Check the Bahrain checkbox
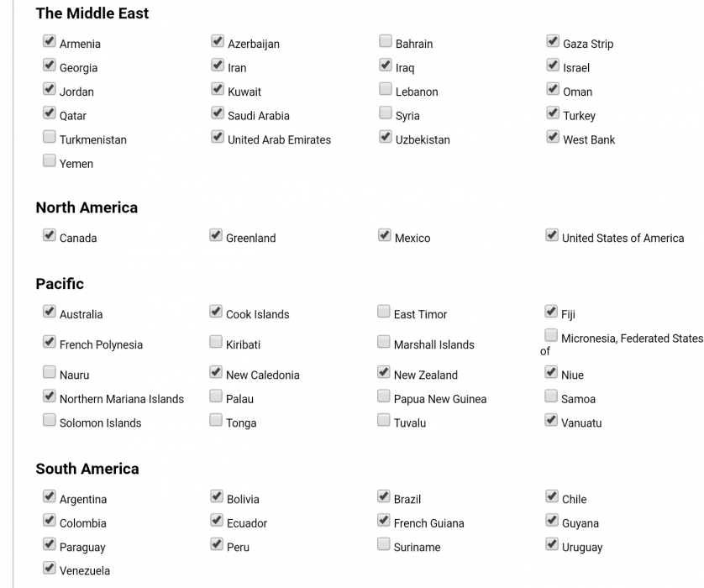The width and height of the screenshot is (704, 588). pos(385,41)
